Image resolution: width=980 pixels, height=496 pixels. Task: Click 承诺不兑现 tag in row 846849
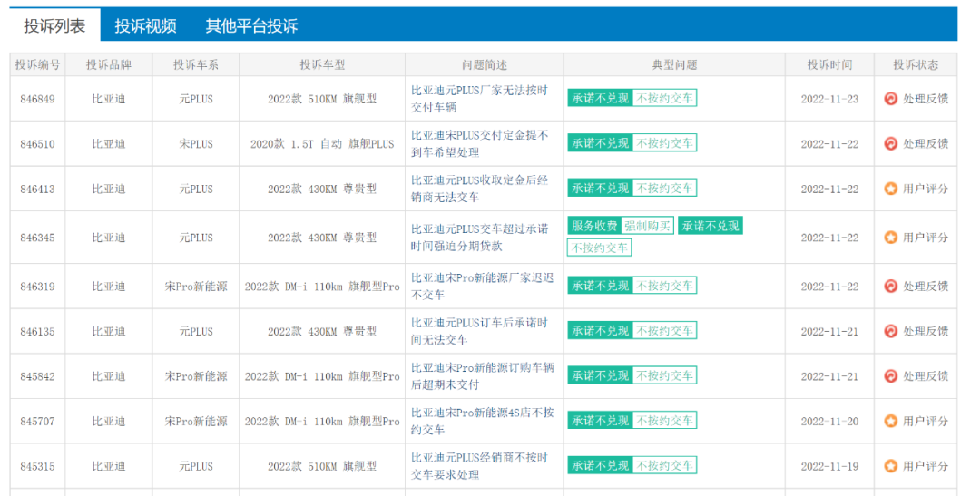click(600, 98)
